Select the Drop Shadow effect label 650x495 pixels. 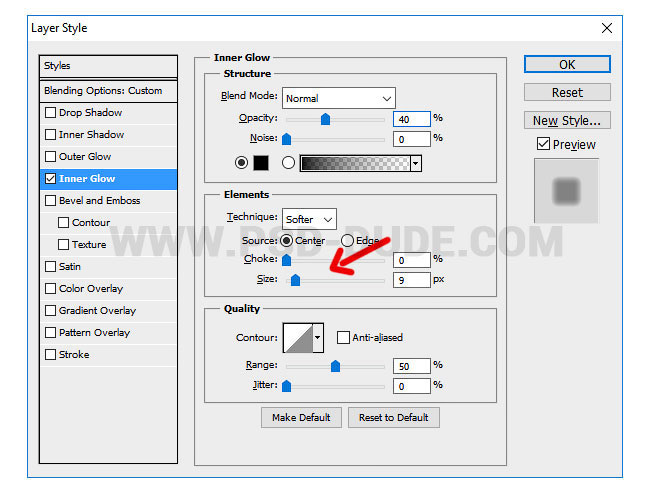90,112
